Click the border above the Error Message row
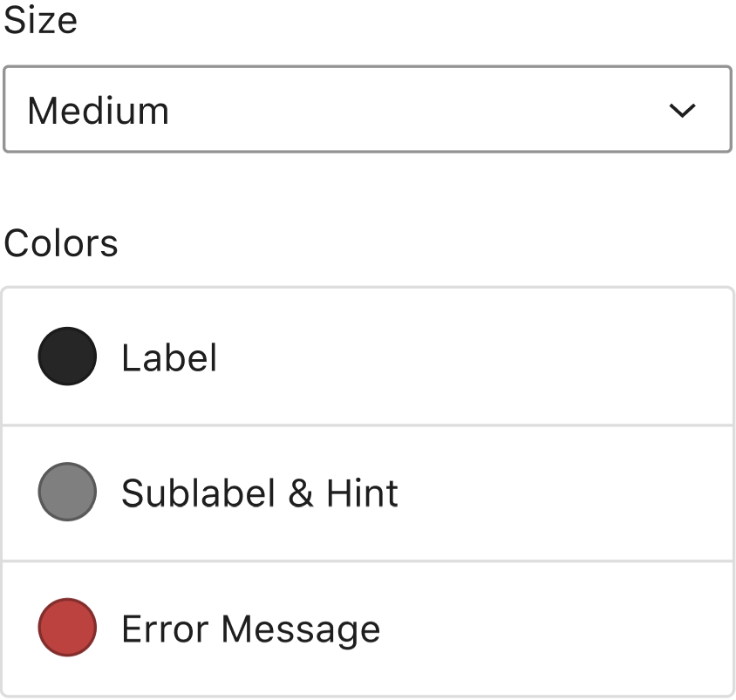The height and width of the screenshot is (700, 736). (x=367, y=561)
